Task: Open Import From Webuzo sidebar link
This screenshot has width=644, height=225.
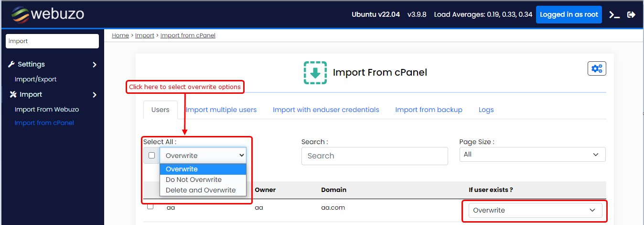Action: coord(47,109)
